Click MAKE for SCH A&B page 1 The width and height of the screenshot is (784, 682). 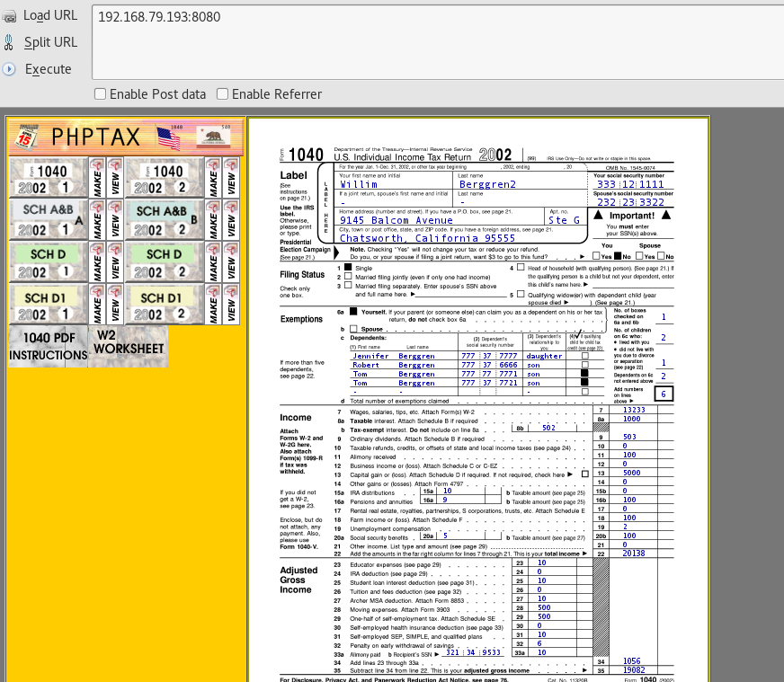97,220
